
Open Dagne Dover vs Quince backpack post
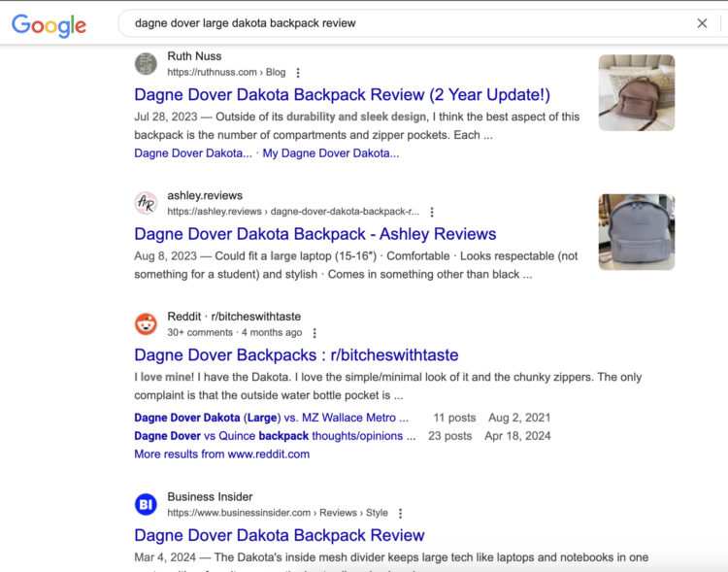pos(275,436)
